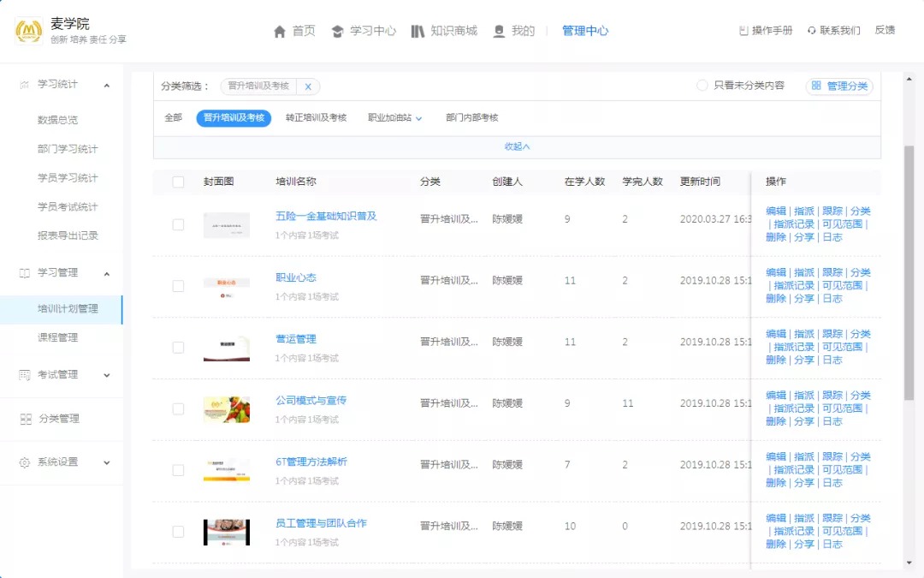Click the 首页 home icon

280,32
